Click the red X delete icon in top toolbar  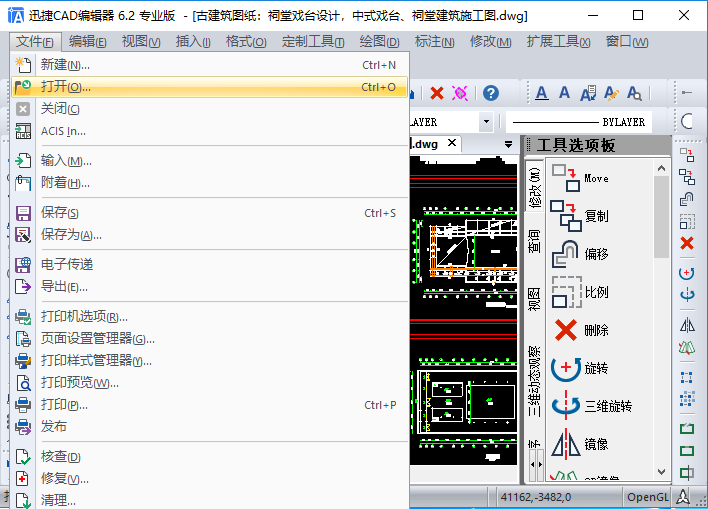tap(437, 93)
